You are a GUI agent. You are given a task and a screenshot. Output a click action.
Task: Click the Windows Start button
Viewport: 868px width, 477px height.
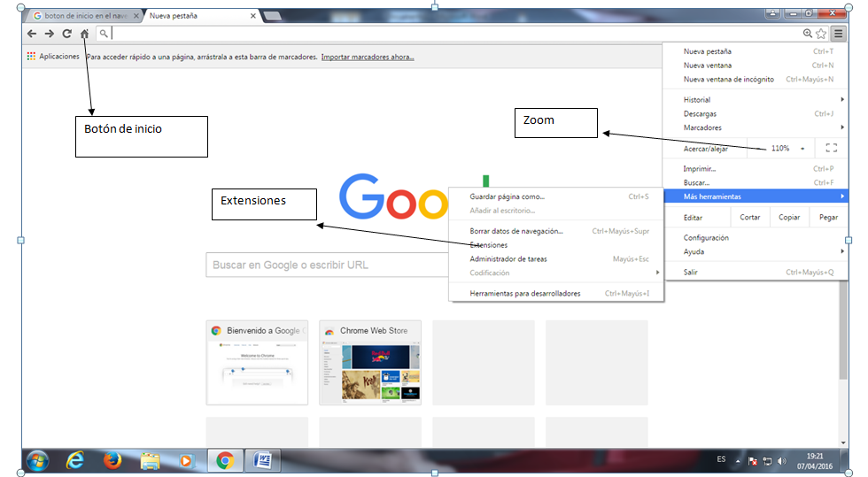[37, 460]
